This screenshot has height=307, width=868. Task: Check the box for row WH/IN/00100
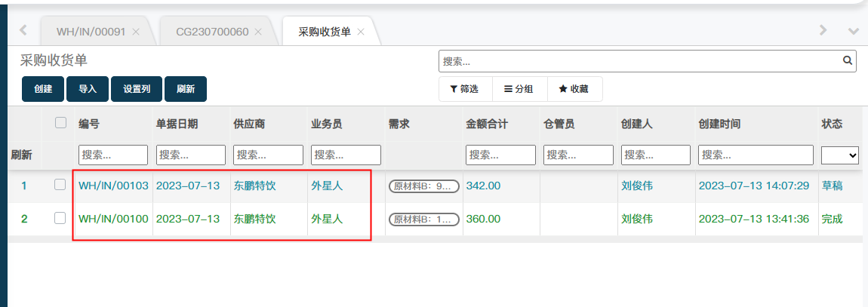[x=60, y=218]
